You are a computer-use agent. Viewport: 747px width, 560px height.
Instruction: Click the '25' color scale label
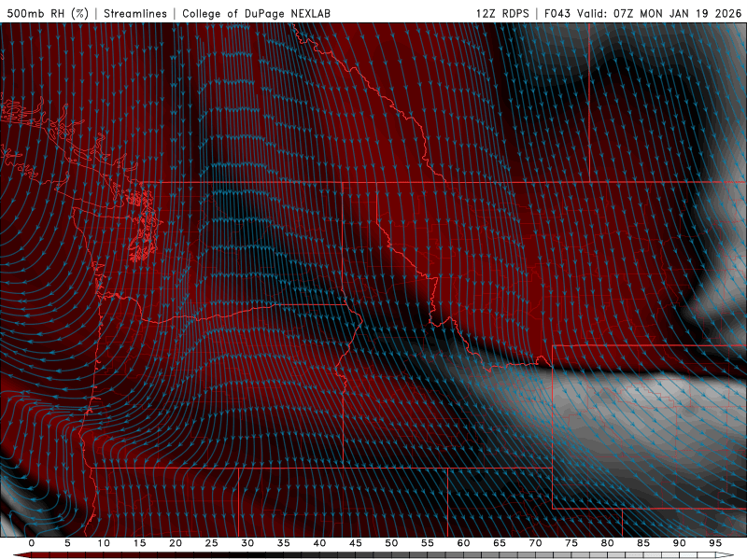[212, 543]
